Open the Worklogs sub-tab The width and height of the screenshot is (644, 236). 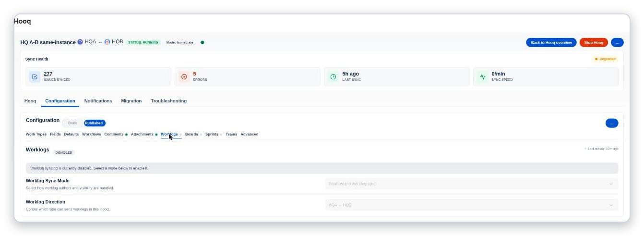(169, 134)
